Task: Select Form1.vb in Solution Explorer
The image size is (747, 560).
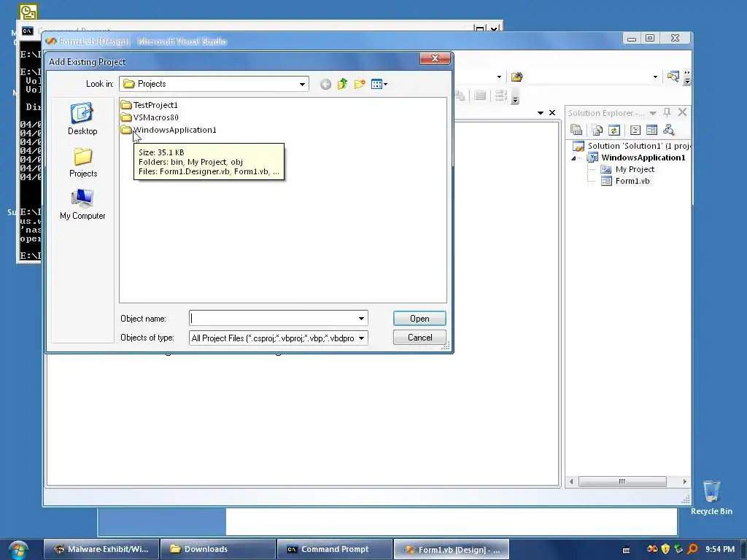Action: coord(625,181)
